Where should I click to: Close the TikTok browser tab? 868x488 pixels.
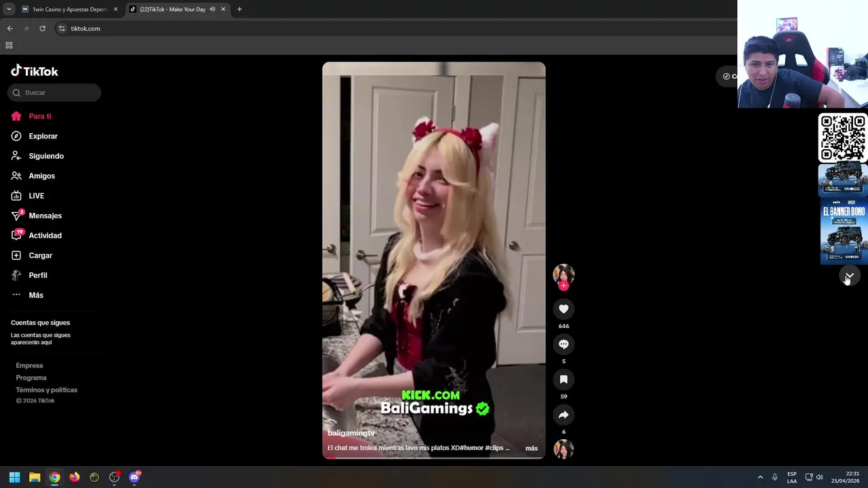coord(223,9)
